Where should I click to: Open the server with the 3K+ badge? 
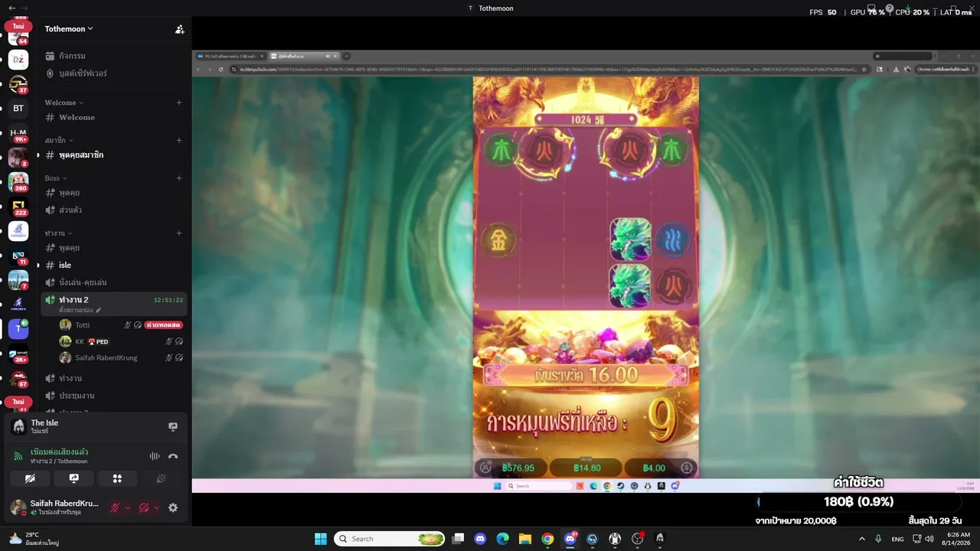coord(18,354)
